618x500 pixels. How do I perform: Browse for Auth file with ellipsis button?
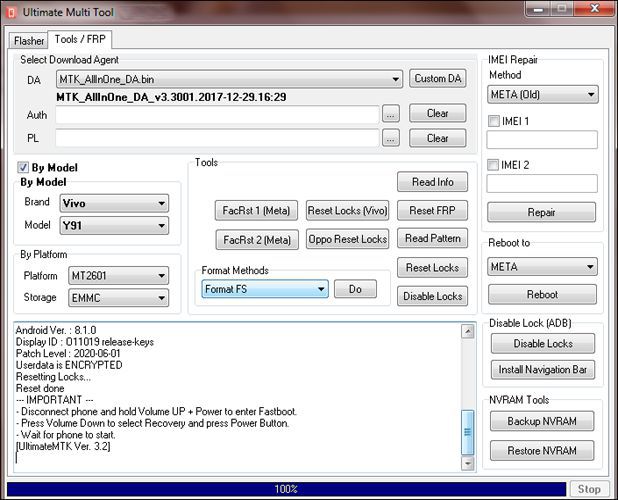(x=390, y=115)
